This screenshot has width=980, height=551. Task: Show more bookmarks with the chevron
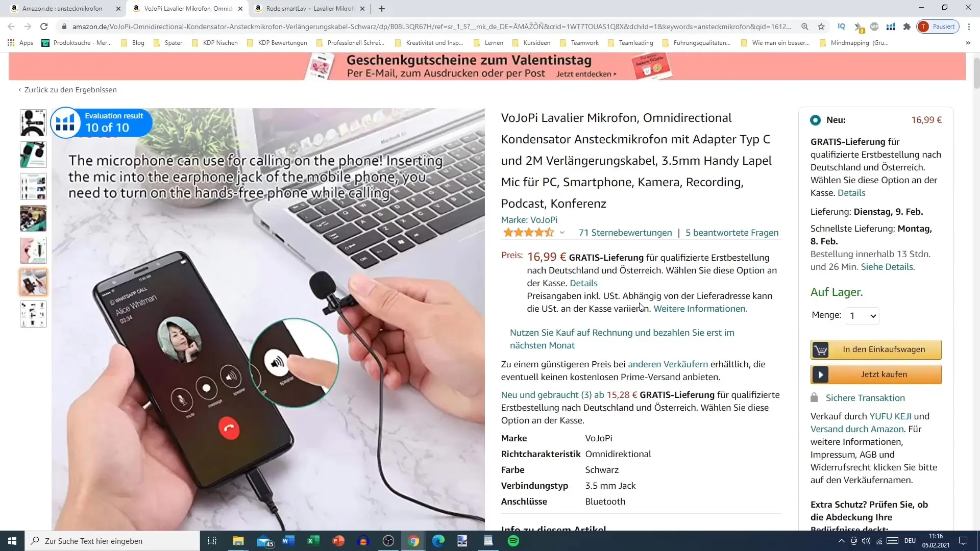pyautogui.click(x=968, y=43)
